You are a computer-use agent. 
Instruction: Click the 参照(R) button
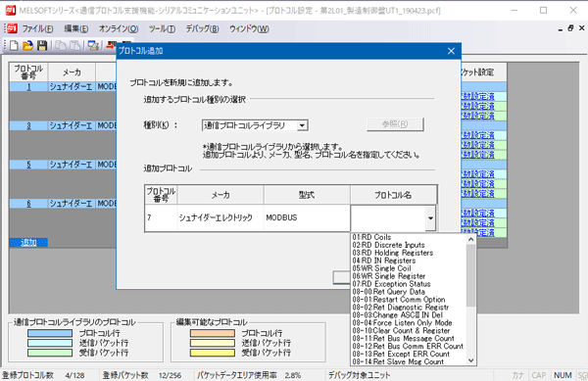pyautogui.click(x=395, y=124)
